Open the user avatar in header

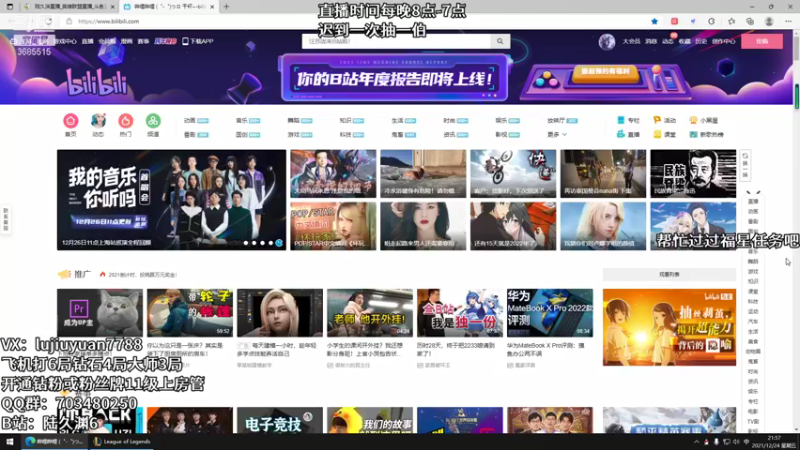click(607, 41)
